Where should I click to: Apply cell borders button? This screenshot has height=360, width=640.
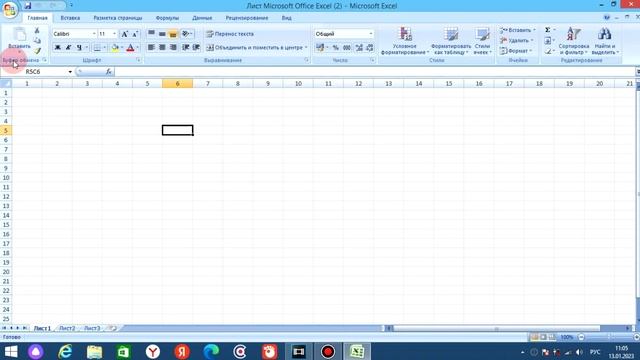click(97, 48)
